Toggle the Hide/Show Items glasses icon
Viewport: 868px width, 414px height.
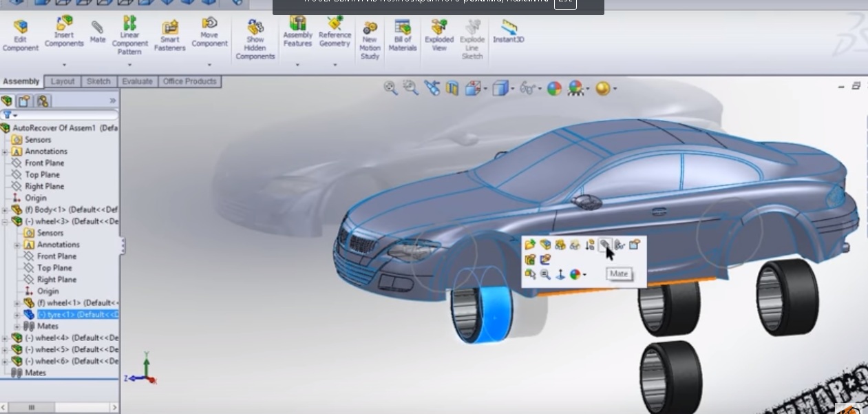click(527, 88)
